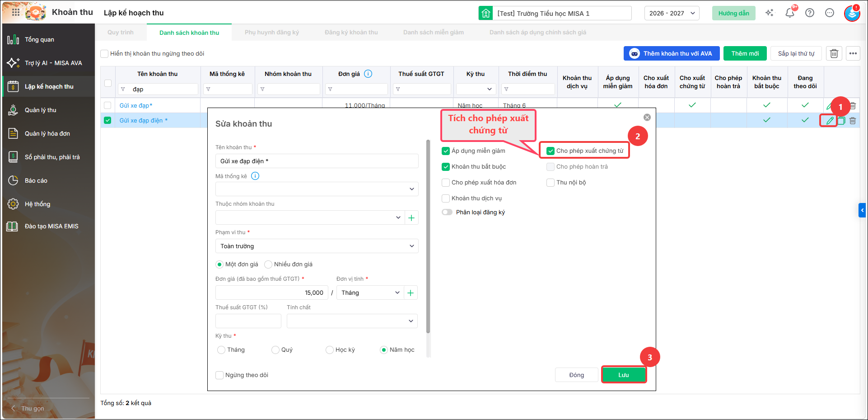
Task: Tick the Cho phép xuất hóa đơn checkbox
Action: click(446, 183)
